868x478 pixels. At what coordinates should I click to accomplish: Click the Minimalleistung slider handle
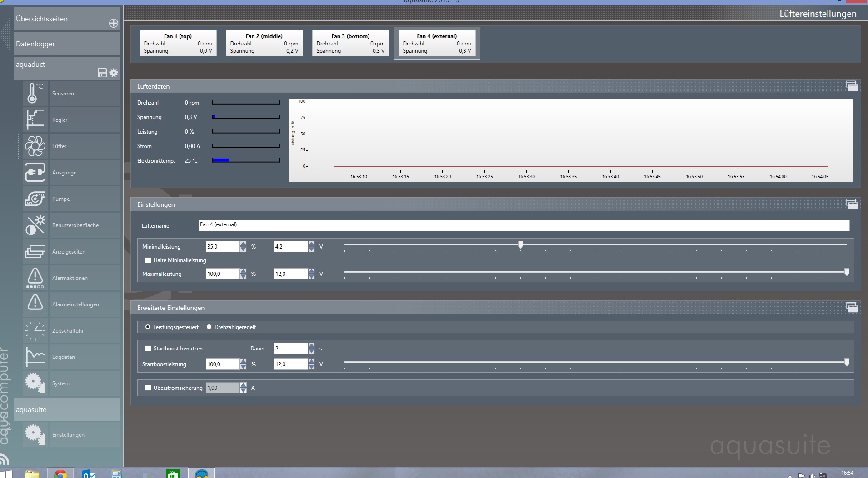pyautogui.click(x=521, y=245)
